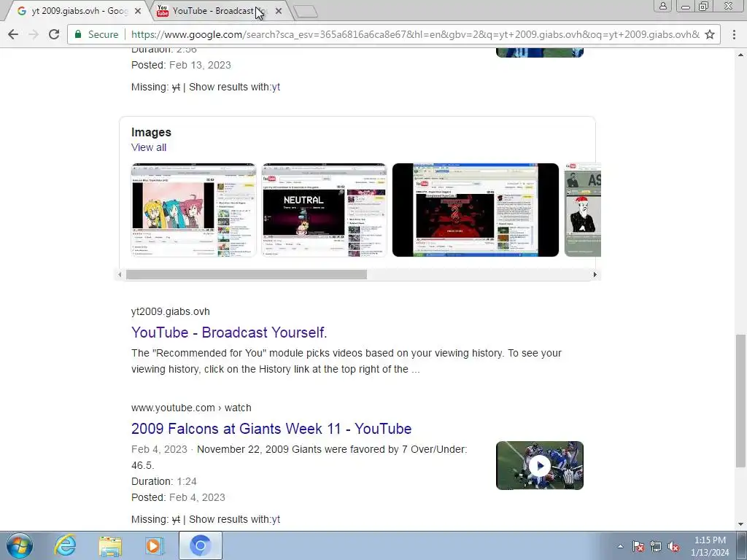Reload the page with the refresh icon
Image resolution: width=747 pixels, height=560 pixels.
coord(54,34)
